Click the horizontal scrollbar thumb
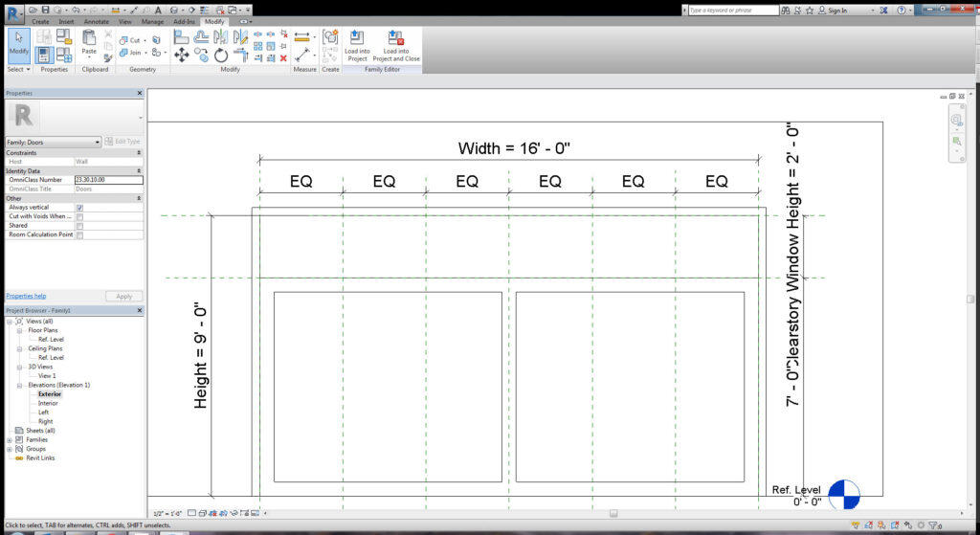This screenshot has width=980, height=535. tap(613, 514)
